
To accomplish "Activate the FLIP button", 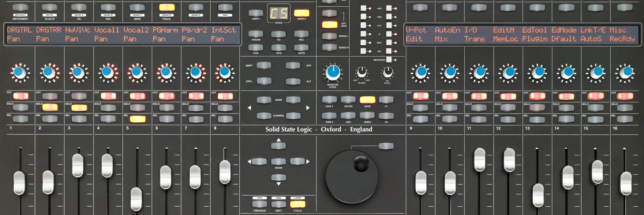I will point(256,48).
